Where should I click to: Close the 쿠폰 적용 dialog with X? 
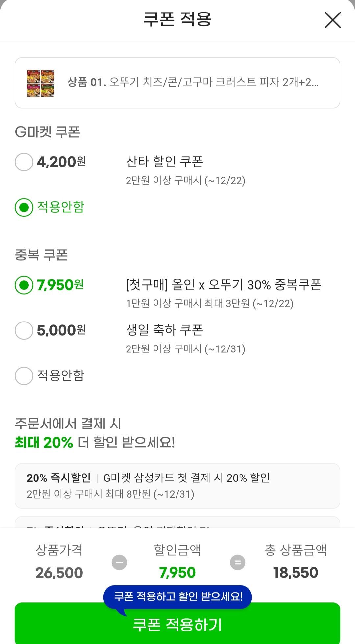332,20
